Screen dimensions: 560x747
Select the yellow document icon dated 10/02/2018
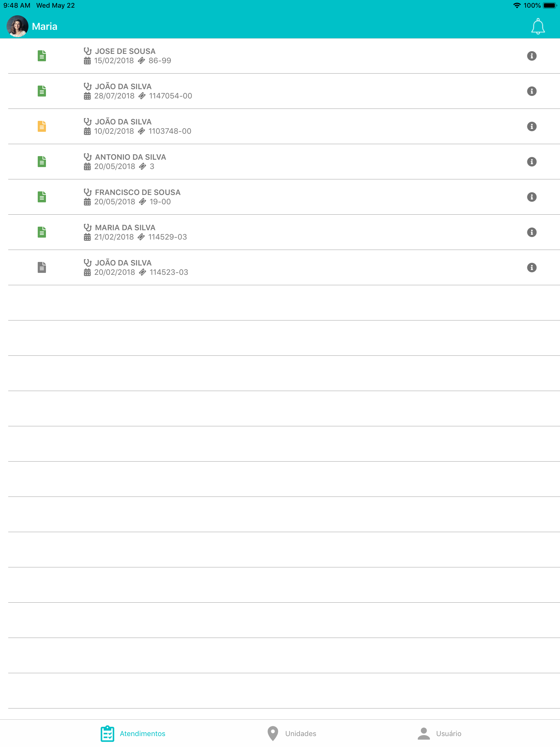click(41, 126)
